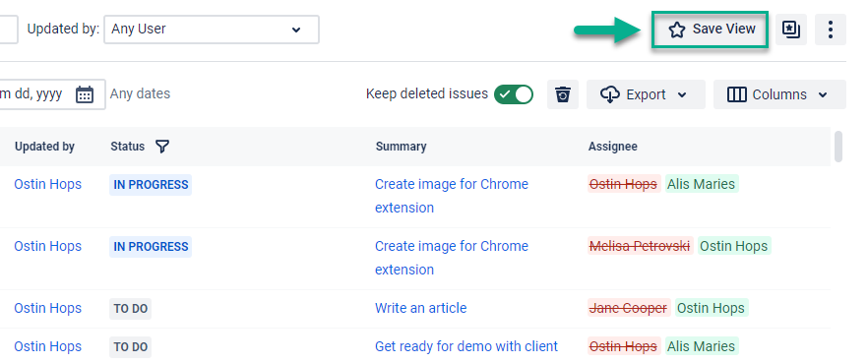868x363 pixels.
Task: Click the trash bin deleted issues icon
Action: 563,94
